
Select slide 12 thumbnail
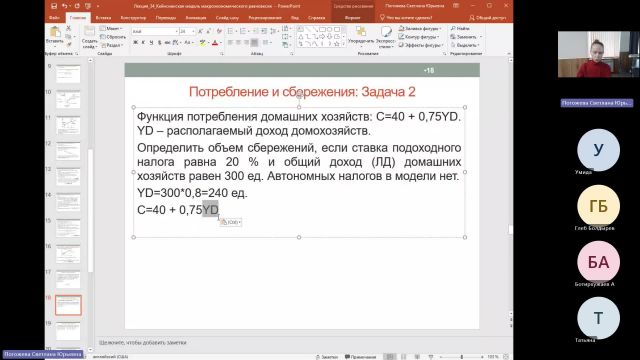68,151
